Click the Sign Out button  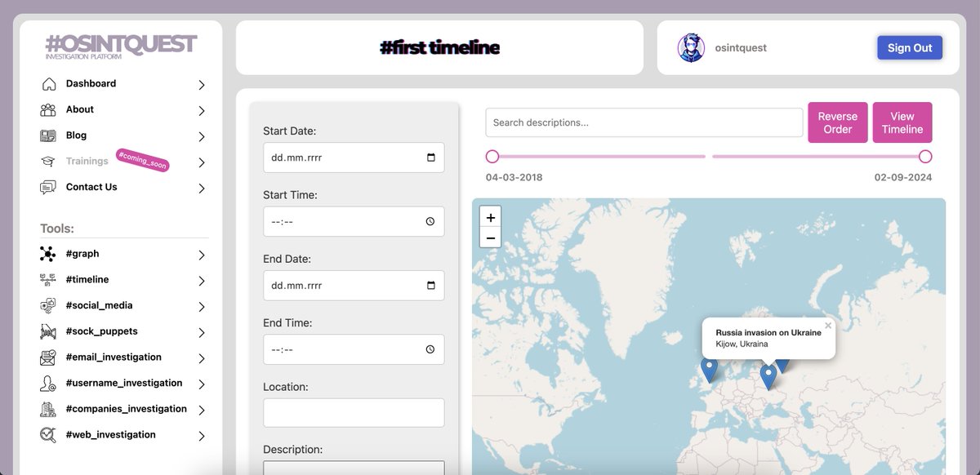pyautogui.click(x=910, y=47)
